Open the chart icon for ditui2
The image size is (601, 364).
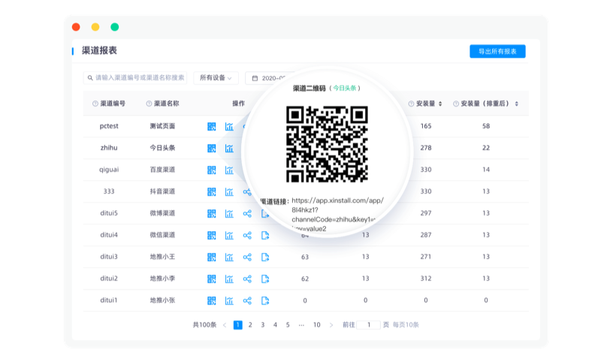click(x=229, y=278)
